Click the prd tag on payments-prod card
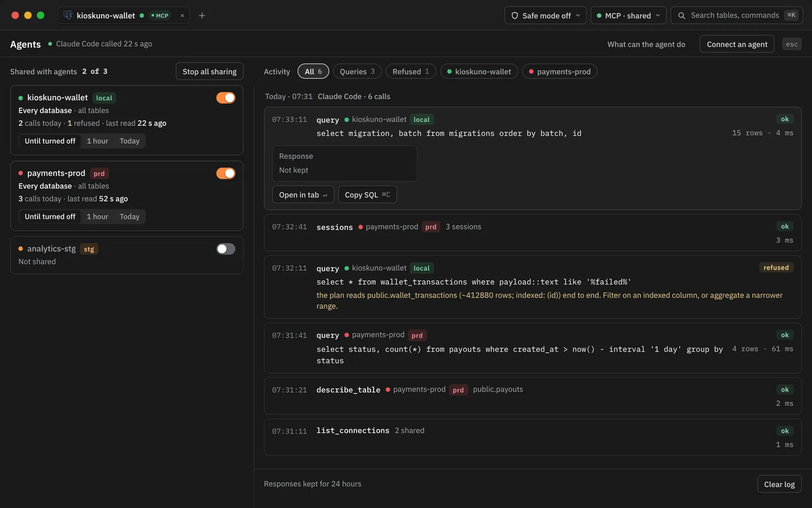The width and height of the screenshot is (812, 508). tap(99, 174)
